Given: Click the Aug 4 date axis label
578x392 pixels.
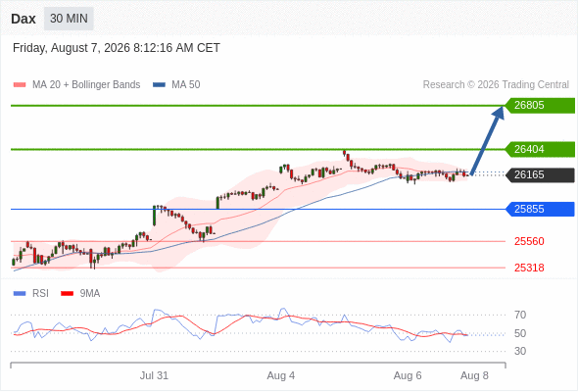Looking at the screenshot, I should [281, 375].
